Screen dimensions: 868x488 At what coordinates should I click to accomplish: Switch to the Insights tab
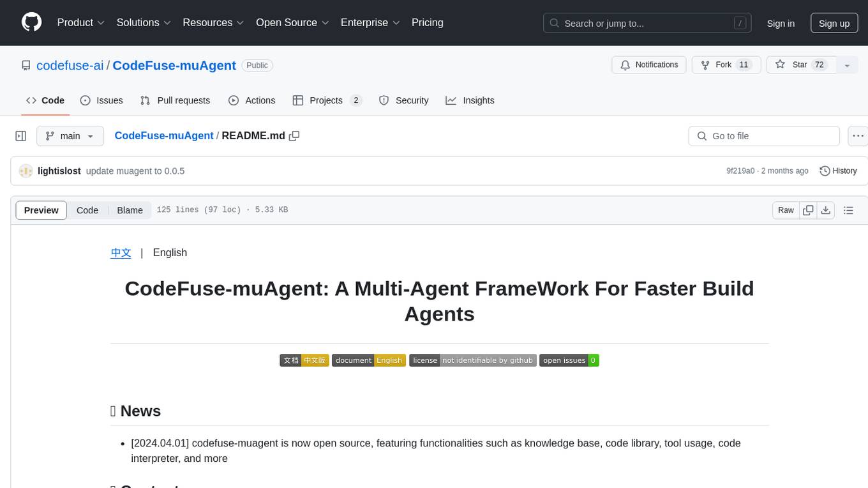(x=470, y=100)
